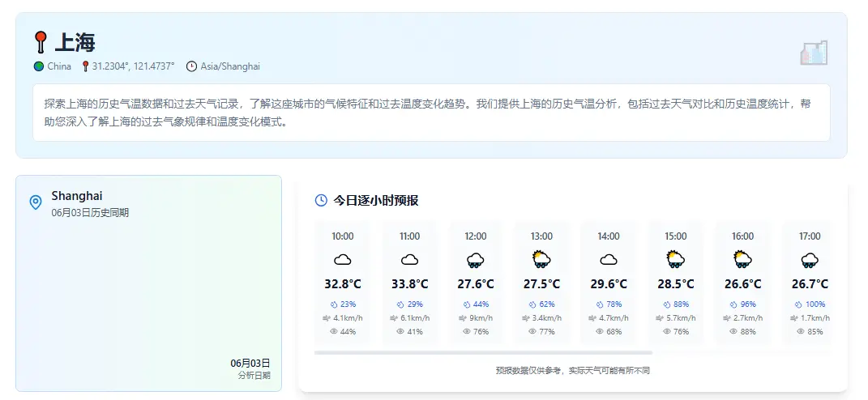Click the wind icon beside 9km/h
The height and width of the screenshot is (400, 868).
[x=463, y=318]
